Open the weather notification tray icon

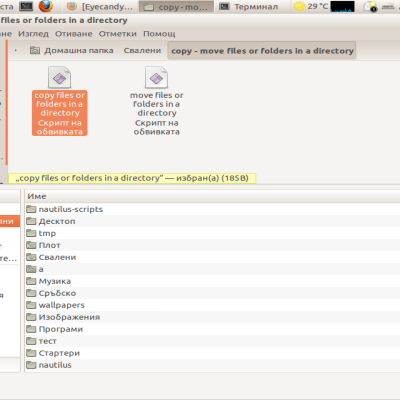[370, 6]
